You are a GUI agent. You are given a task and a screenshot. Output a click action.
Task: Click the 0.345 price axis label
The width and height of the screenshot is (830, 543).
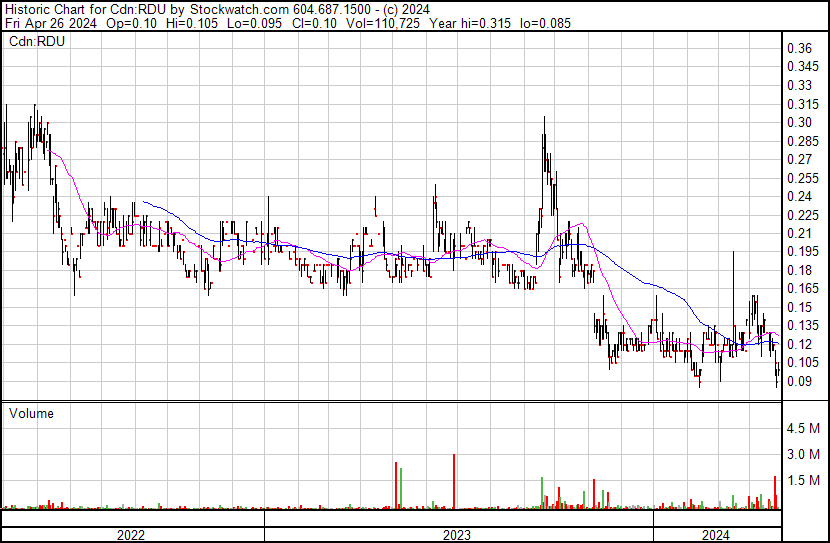tap(803, 67)
